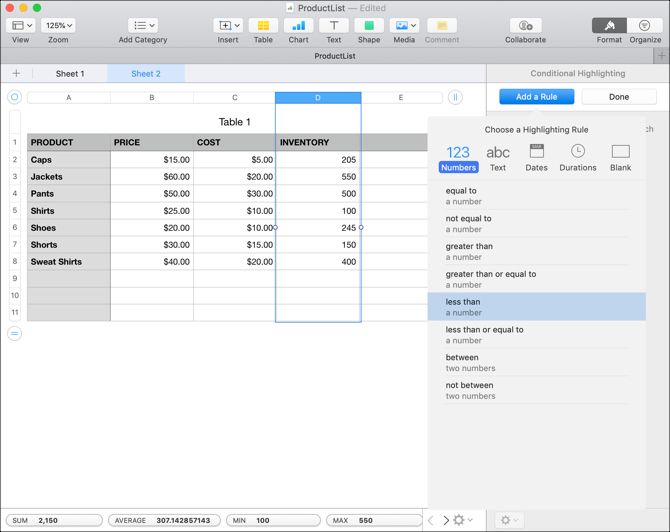Switch to the Sheet 2 tab
Image resolution: width=670 pixels, height=532 pixels.
tap(146, 73)
